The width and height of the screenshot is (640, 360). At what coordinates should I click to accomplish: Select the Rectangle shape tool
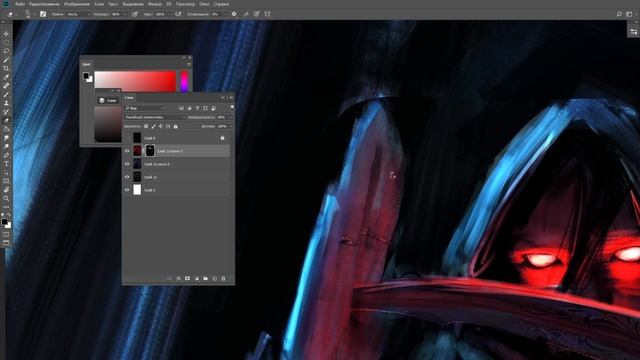point(6,181)
